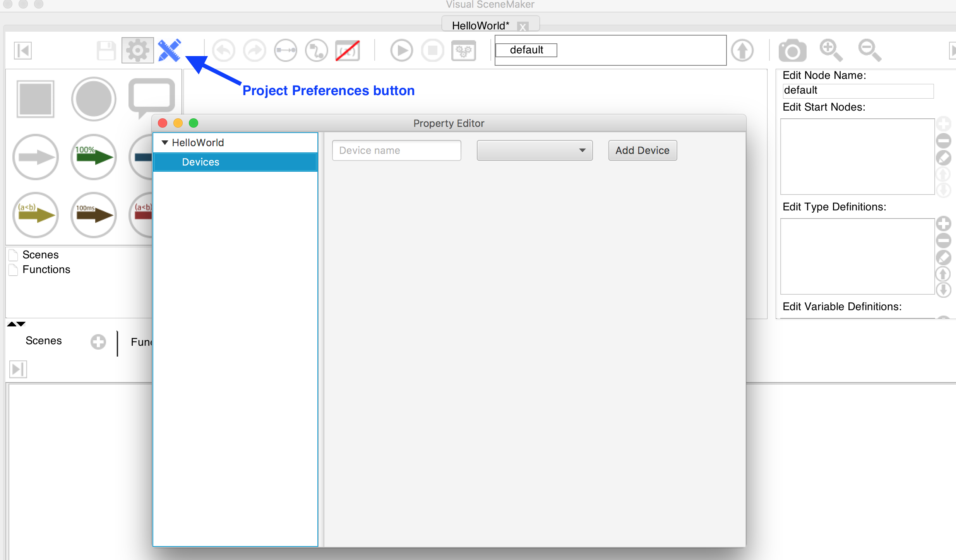Image resolution: width=956 pixels, height=560 pixels.
Task: Click the stop button in toolbar
Action: (432, 50)
